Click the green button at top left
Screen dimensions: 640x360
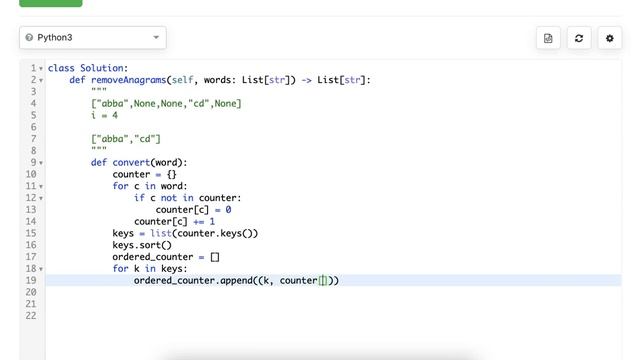tap(51, 3)
